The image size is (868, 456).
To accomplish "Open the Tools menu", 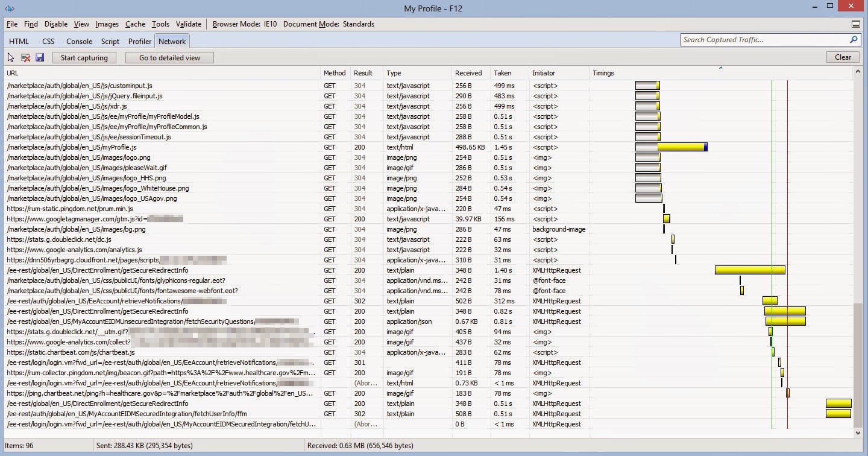I will point(160,24).
